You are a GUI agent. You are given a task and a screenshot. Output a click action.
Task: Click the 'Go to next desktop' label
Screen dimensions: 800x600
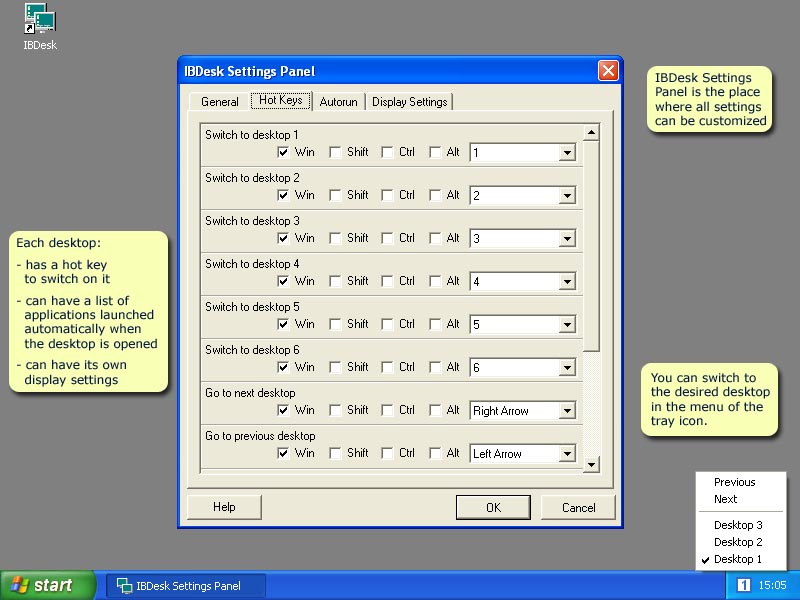click(250, 393)
